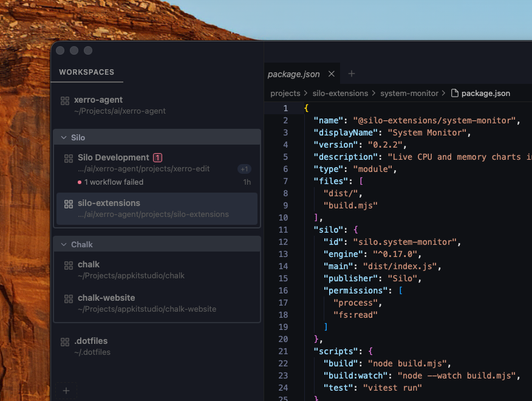This screenshot has height=401, width=532.
Task: Click the file icon beside package.json breadcrumb
Action: pyautogui.click(x=455, y=93)
